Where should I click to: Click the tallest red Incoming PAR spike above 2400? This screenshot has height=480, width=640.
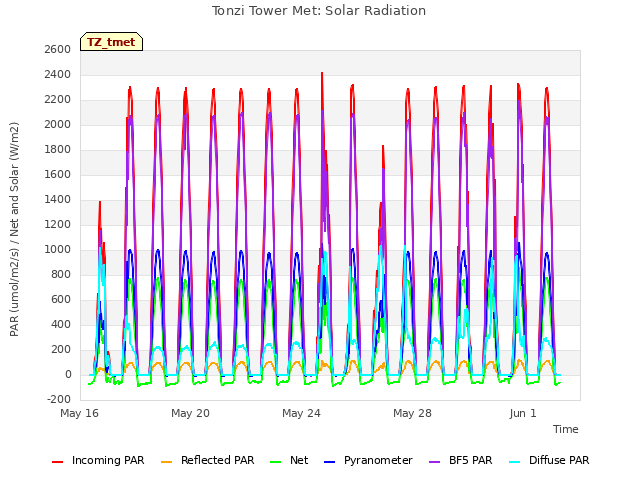(322, 75)
